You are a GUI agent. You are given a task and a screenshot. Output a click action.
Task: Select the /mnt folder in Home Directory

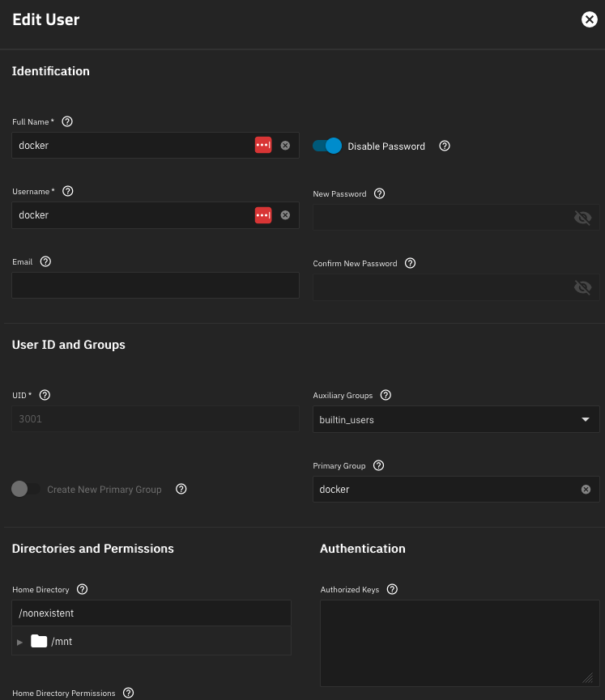61,642
